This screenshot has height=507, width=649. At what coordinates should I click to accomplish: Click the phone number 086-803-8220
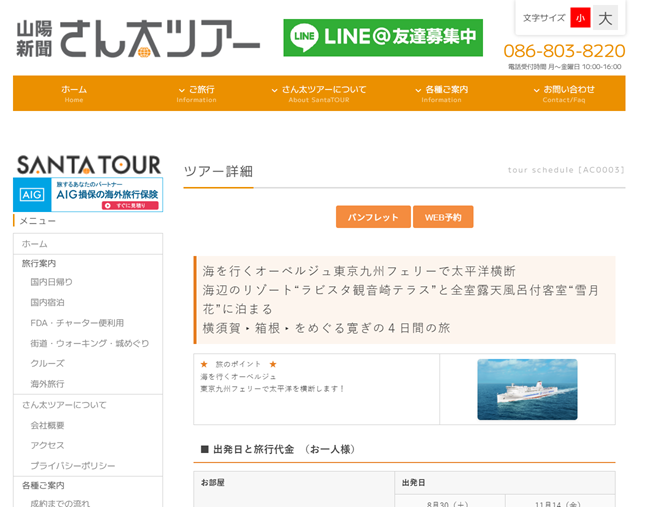564,51
